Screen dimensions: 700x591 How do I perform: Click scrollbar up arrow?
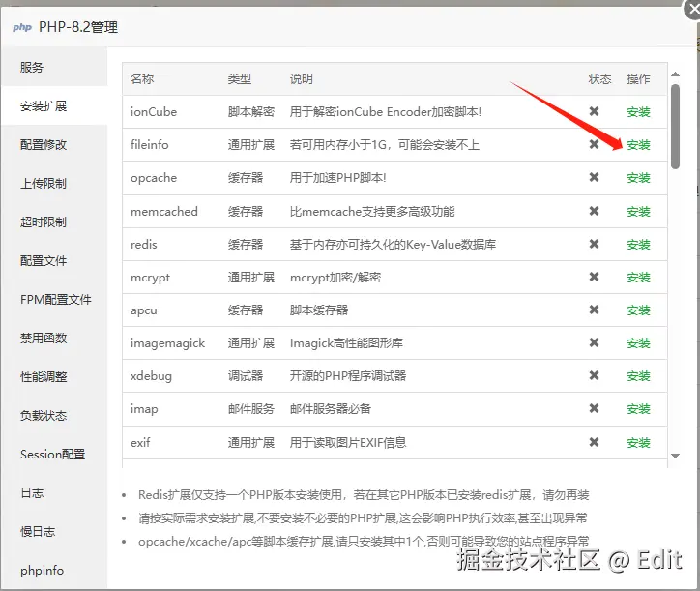tap(676, 74)
